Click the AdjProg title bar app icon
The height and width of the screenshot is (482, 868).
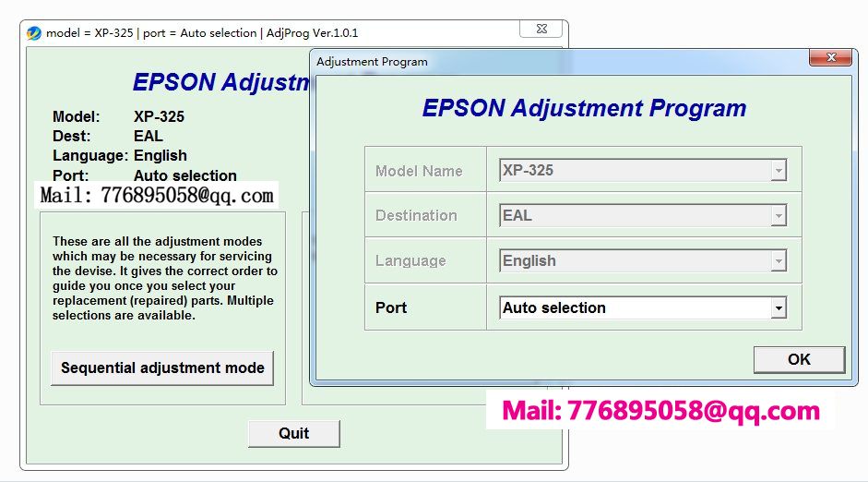34,33
